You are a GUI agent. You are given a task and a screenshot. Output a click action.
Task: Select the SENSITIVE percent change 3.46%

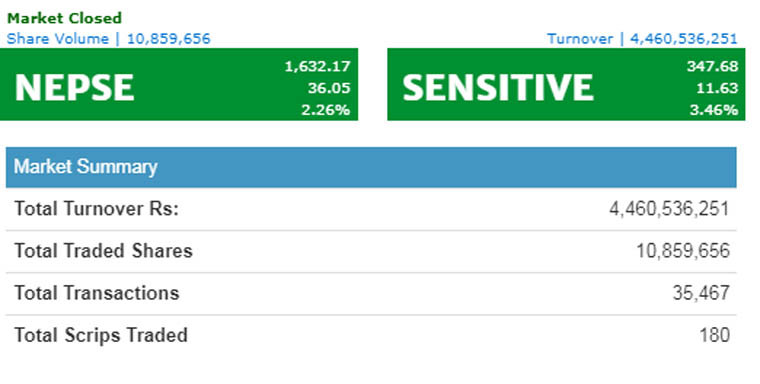tap(714, 110)
